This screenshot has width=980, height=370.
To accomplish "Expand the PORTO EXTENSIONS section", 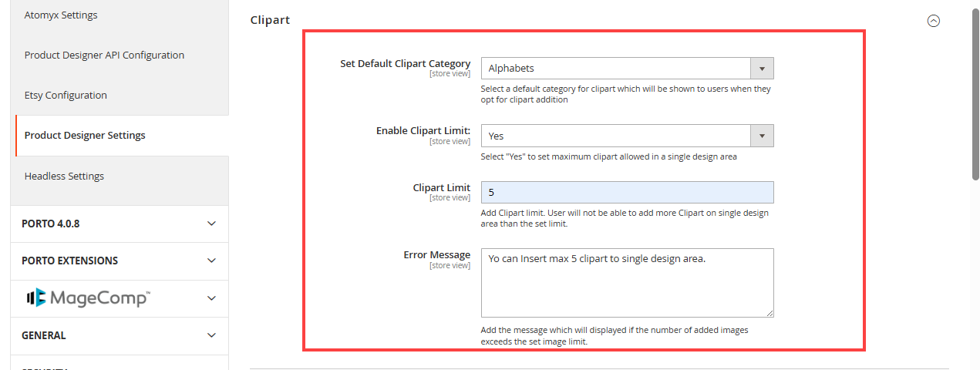I will [211, 261].
